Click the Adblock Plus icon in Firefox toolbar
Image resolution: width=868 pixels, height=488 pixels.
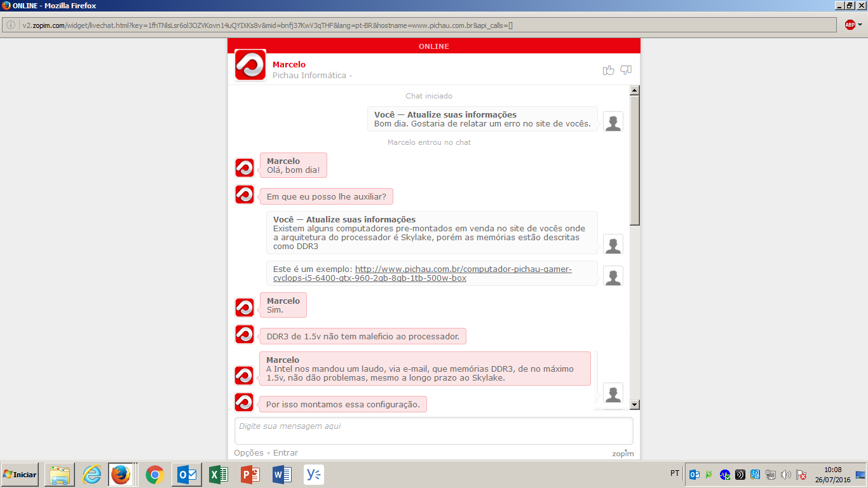850,25
